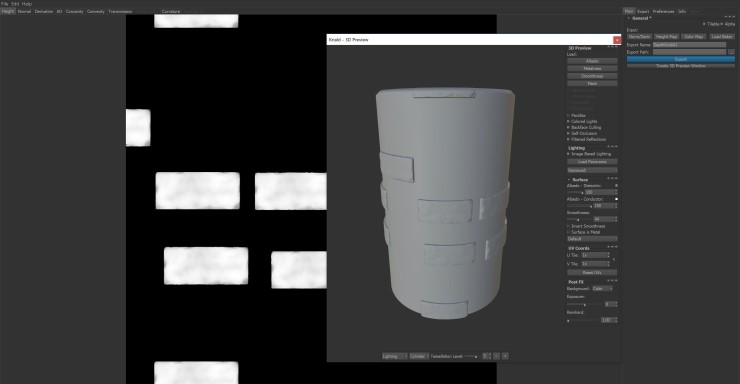Viewport: 740px width, 384px height.
Task: Click the Norm/Deriv input button
Action: pyautogui.click(x=639, y=37)
